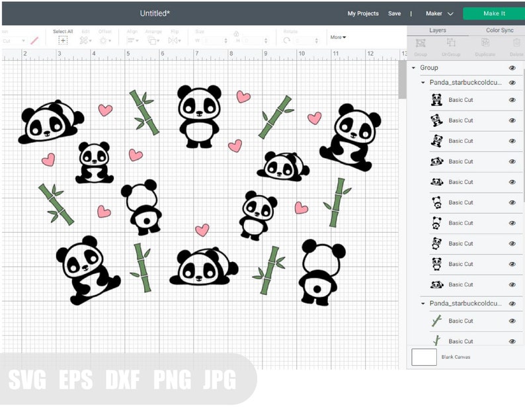Viewport: 525px width, 420px height.
Task: Click the green Make It button
Action: tap(494, 13)
